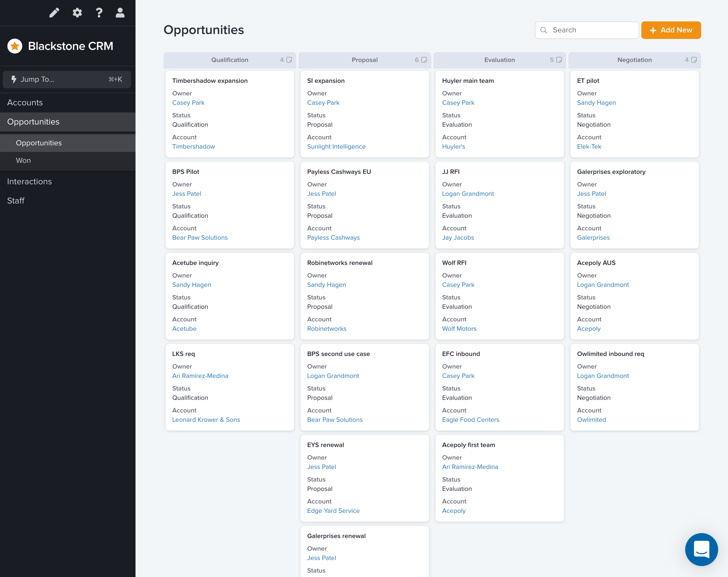The image size is (728, 577).
Task: Click the Evaluation column header
Action: (x=500, y=60)
